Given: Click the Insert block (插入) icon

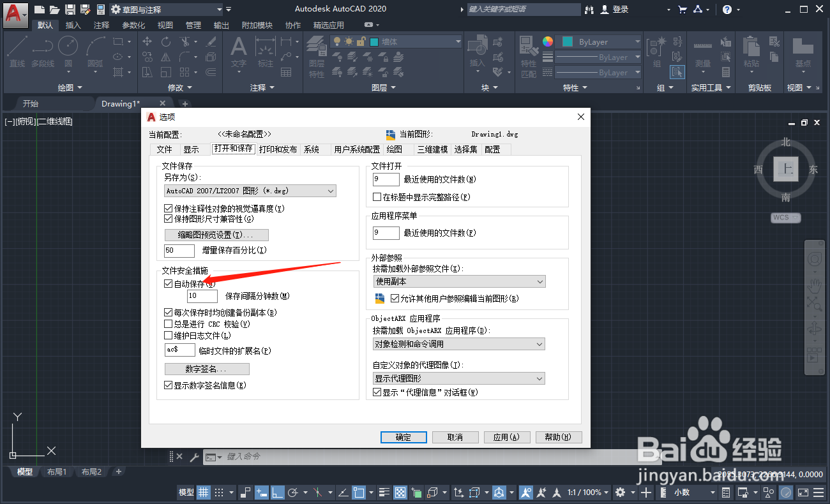Looking at the screenshot, I should (x=478, y=52).
